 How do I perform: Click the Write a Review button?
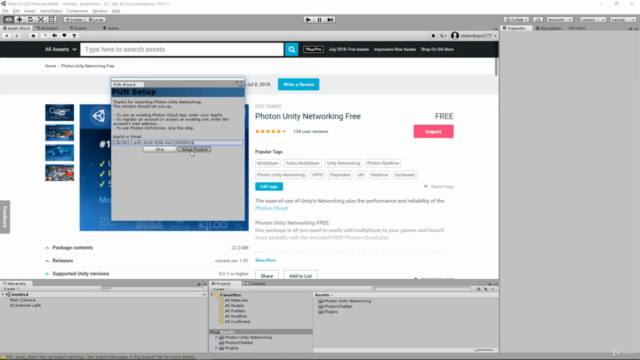[299, 84]
